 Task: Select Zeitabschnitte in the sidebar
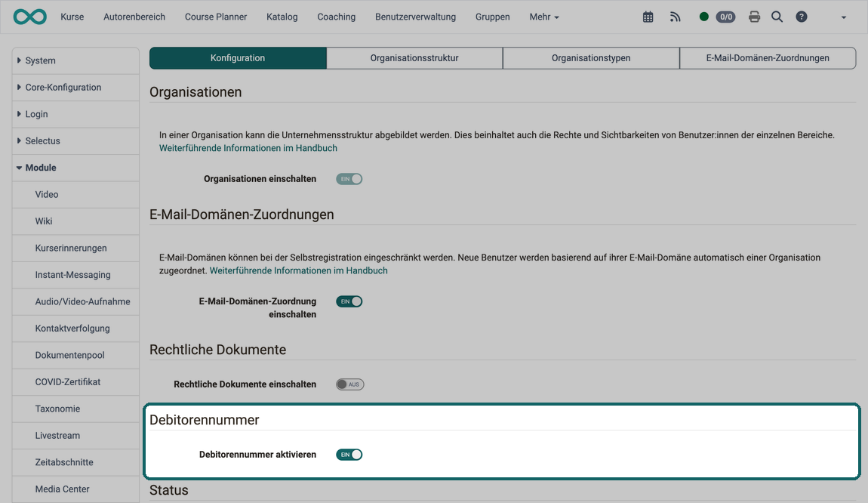(75, 462)
